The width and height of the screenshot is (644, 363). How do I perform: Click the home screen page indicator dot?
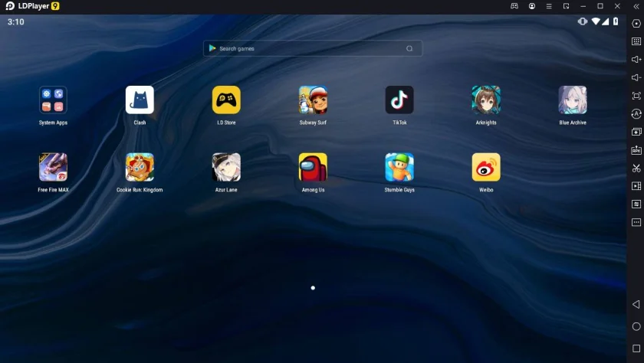(x=313, y=288)
